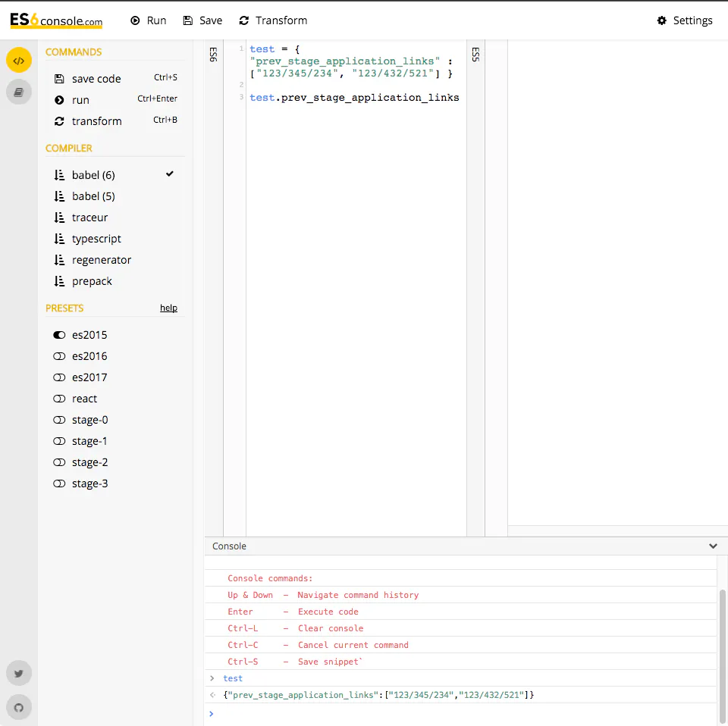Click the play icon next to Run

coord(135,20)
